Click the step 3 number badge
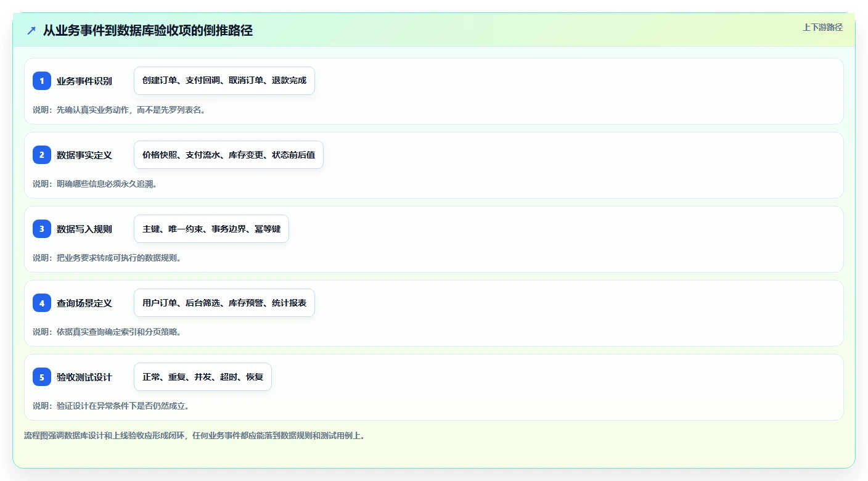Image resolution: width=868 pixels, height=481 pixels. tap(42, 229)
